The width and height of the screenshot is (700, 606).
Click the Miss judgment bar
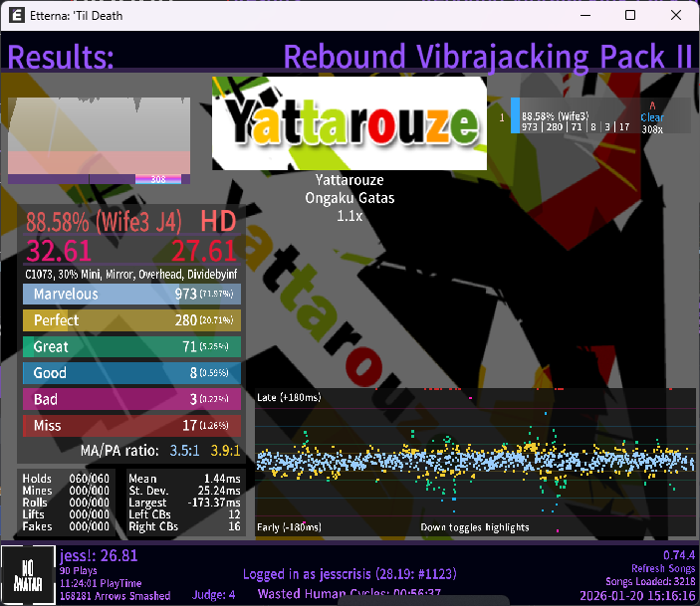(131, 426)
